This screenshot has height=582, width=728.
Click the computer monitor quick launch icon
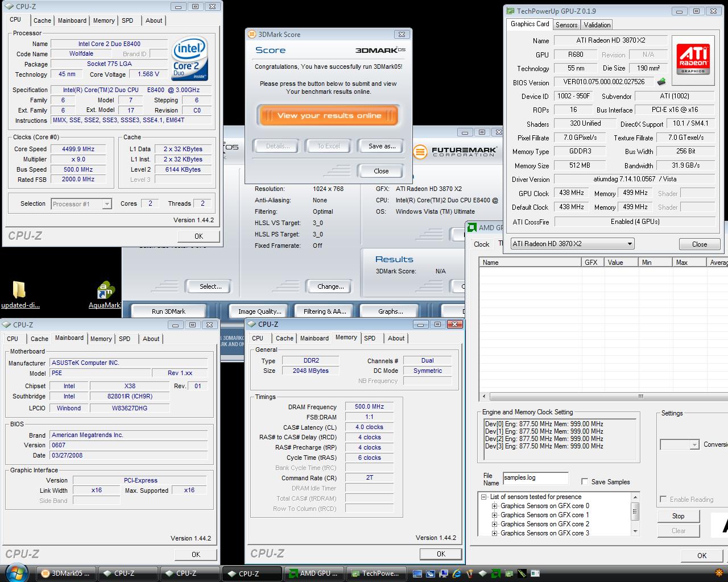(x=443, y=573)
